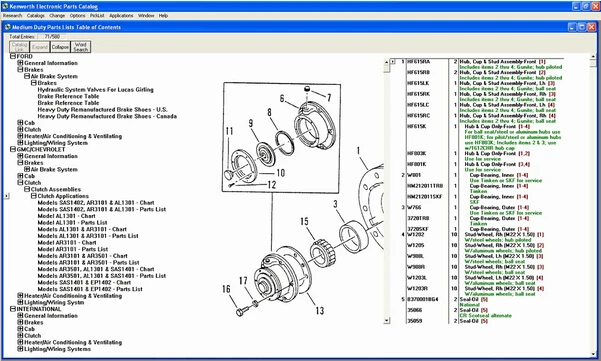Open the Help menu

[x=163, y=16]
